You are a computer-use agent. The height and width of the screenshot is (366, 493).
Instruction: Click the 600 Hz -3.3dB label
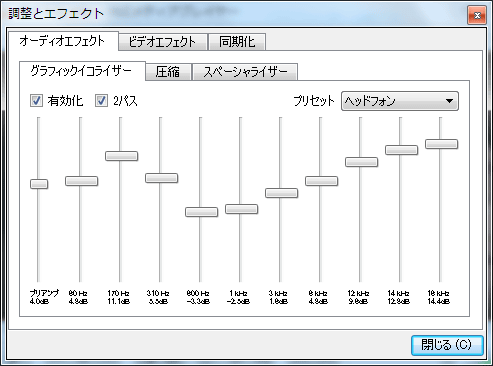pyautogui.click(x=198, y=297)
